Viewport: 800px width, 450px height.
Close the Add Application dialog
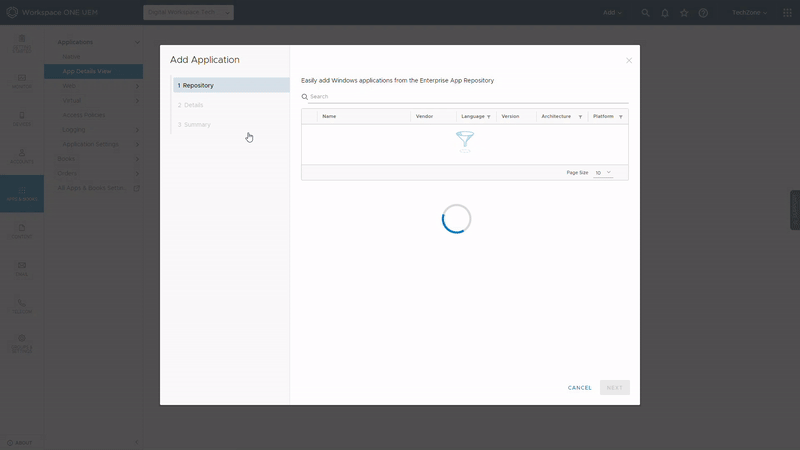629,61
